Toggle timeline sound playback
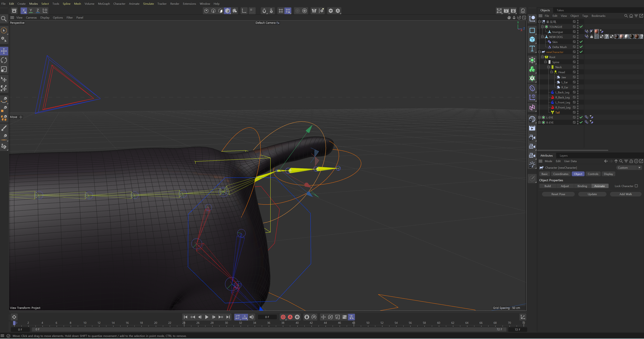The image size is (644, 339). (x=252, y=317)
